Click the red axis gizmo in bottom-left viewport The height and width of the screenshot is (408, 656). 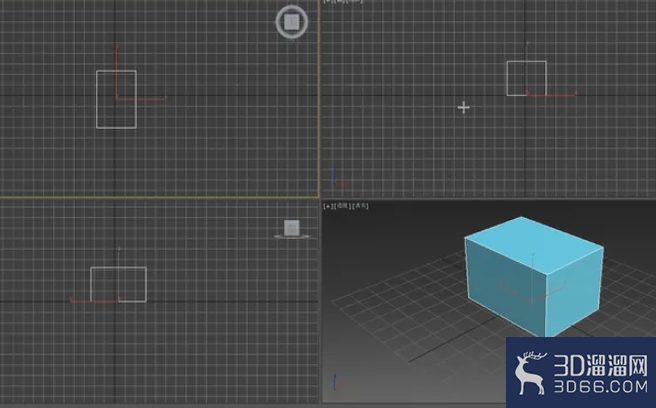(95, 300)
